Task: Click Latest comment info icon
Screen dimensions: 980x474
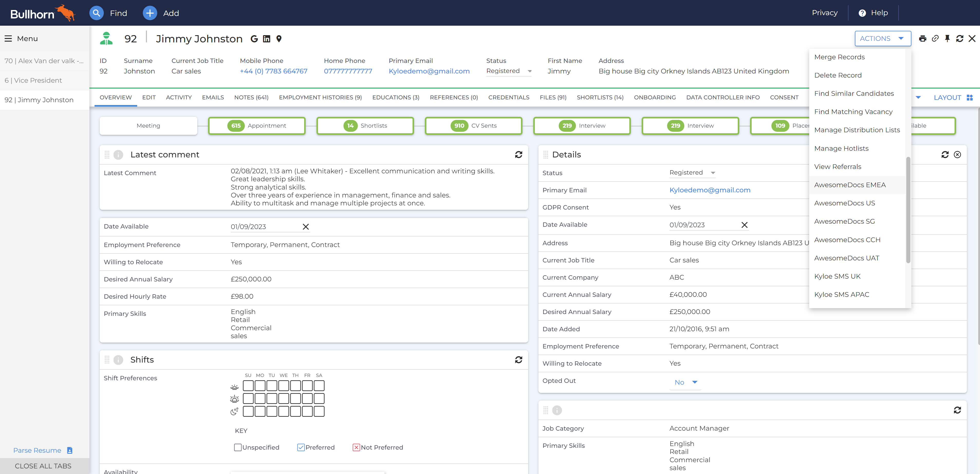Action: 118,155
